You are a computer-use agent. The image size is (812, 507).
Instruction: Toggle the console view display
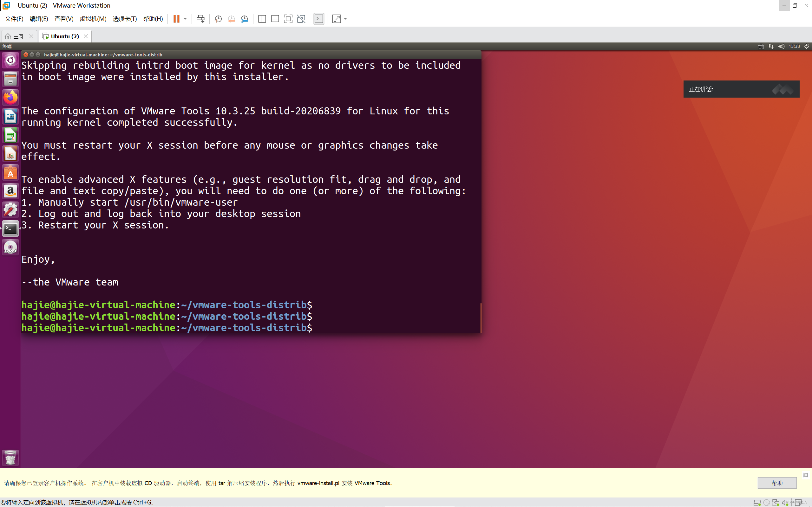318,19
